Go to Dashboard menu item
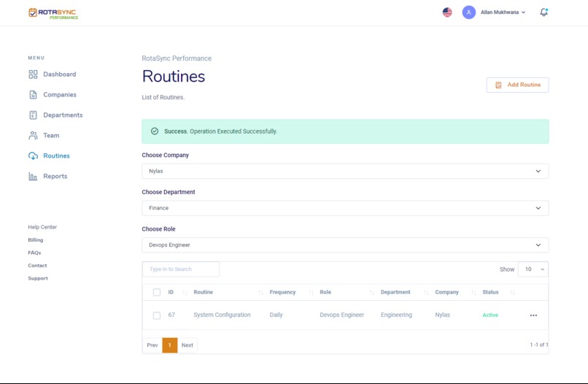The width and height of the screenshot is (588, 384). point(60,74)
